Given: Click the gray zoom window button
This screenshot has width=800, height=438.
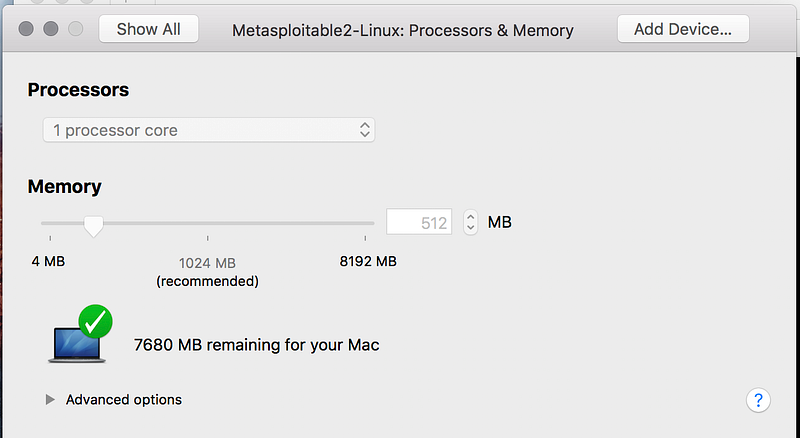Looking at the screenshot, I should 75,29.
